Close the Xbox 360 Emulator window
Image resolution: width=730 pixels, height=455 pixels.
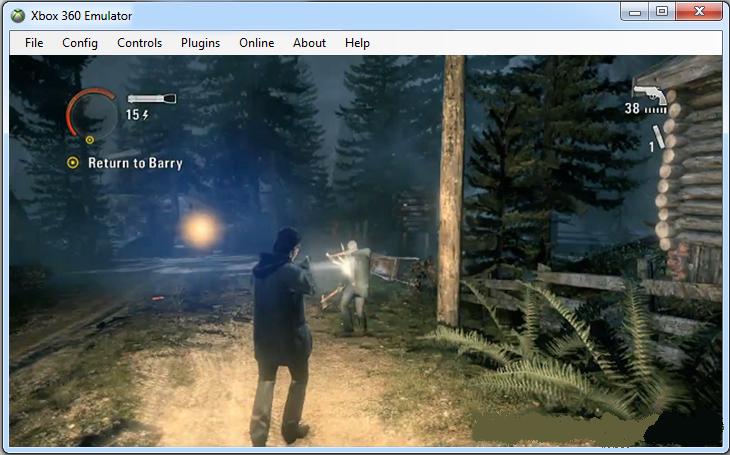tap(699, 12)
